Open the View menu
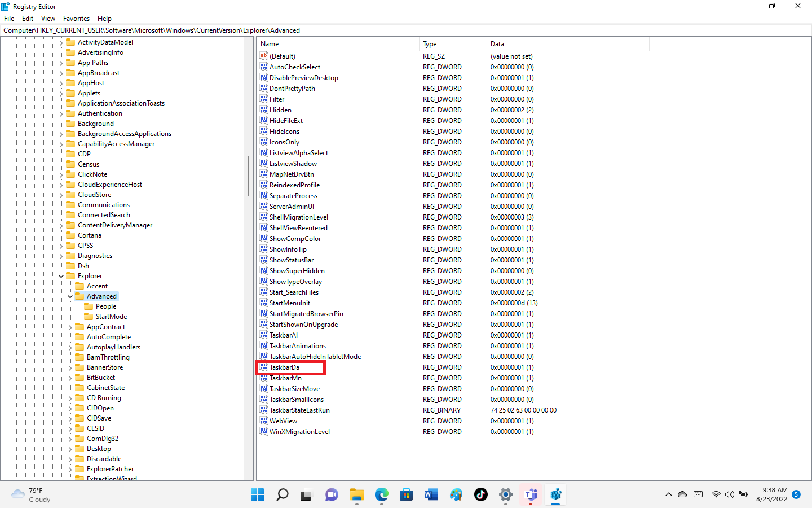The width and height of the screenshot is (812, 508). tap(48, 19)
